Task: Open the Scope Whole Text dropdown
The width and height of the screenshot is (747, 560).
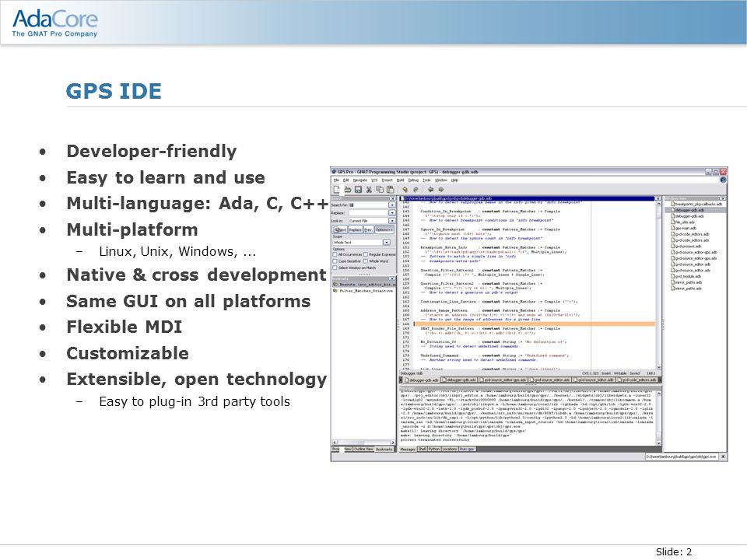Action: tap(387, 243)
